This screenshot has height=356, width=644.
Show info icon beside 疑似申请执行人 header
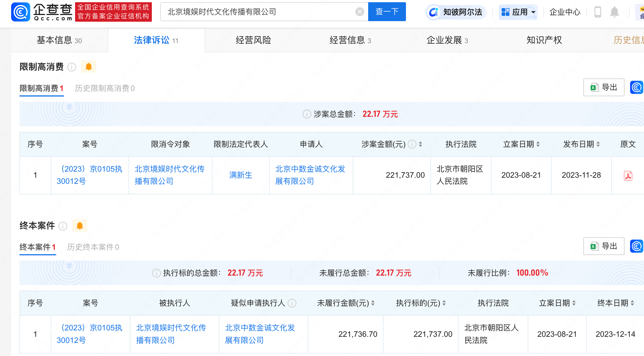(292, 303)
